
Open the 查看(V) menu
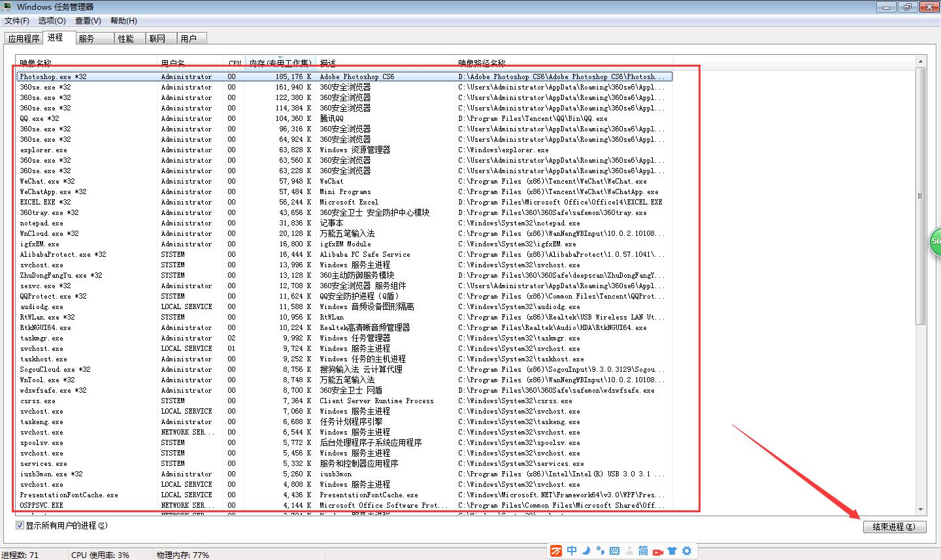pos(88,21)
